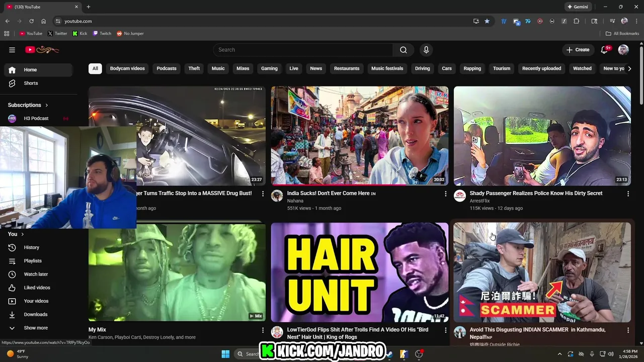Start voice search with the microphone icon
Screen dimensions: 644x362
(x=426, y=50)
